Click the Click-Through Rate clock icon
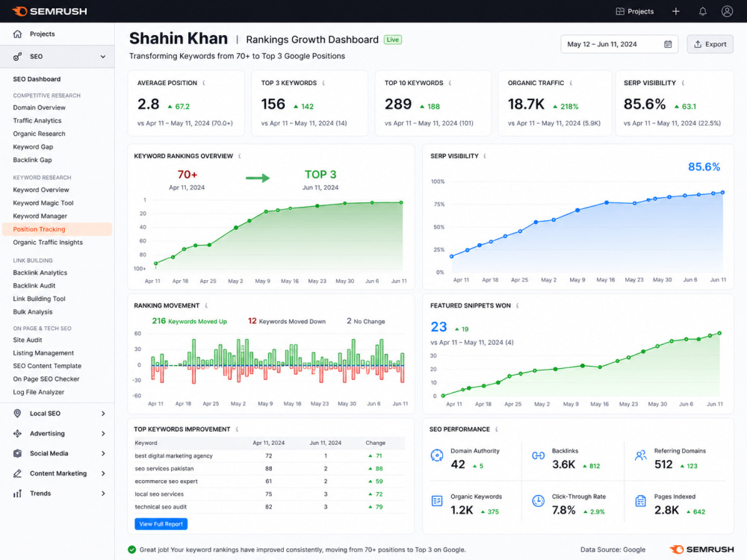The width and height of the screenshot is (747, 560). tap(539, 501)
